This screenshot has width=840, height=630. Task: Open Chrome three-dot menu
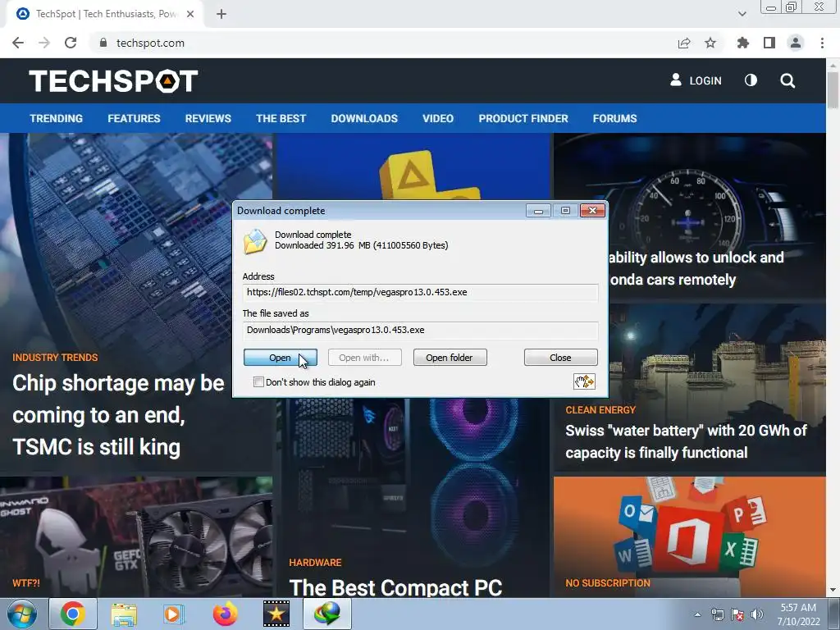click(822, 43)
